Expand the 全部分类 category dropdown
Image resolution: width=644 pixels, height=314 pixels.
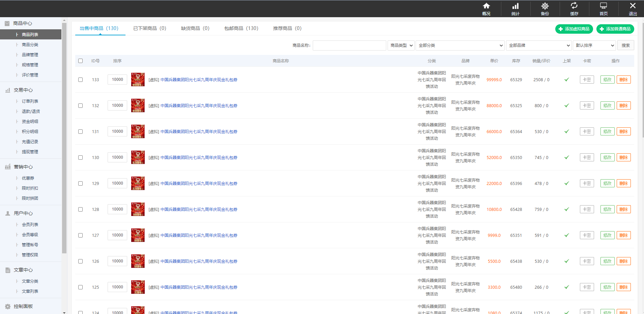460,45
